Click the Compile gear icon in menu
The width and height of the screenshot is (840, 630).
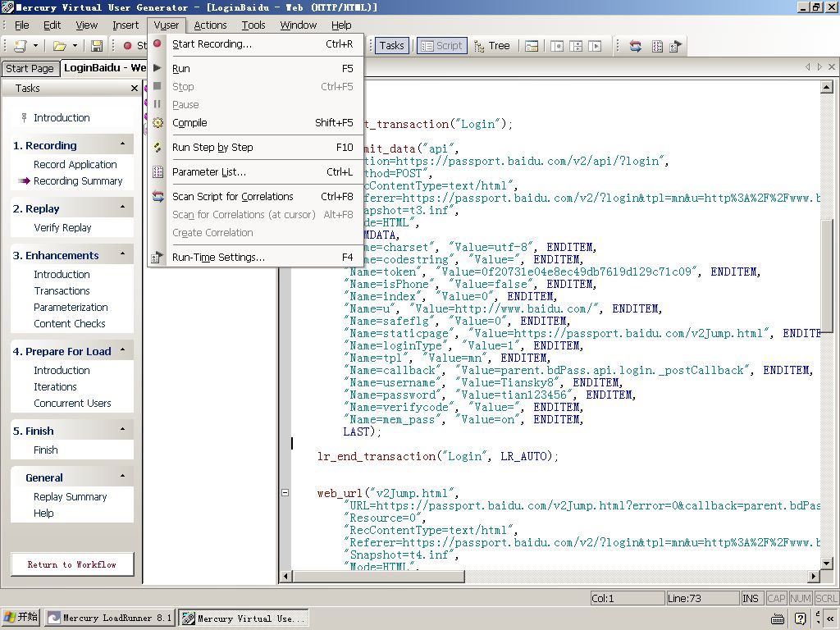(157, 123)
